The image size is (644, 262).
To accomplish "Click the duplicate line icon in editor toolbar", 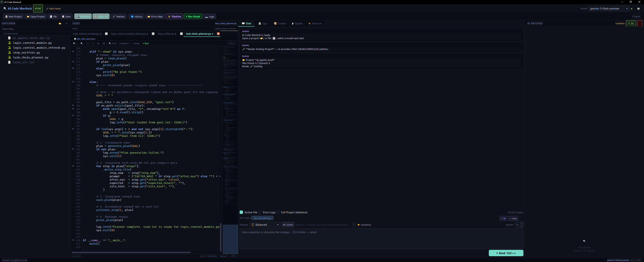I will 98,43.
